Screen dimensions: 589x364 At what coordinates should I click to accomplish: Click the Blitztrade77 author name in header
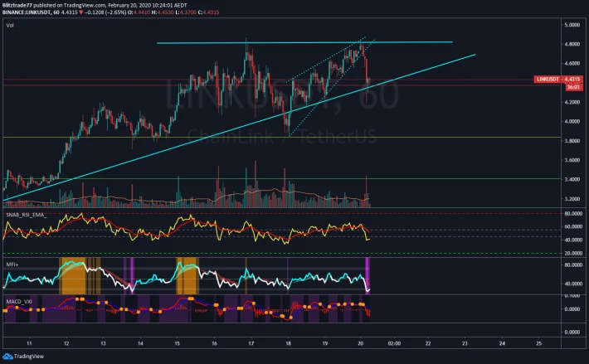click(x=17, y=5)
